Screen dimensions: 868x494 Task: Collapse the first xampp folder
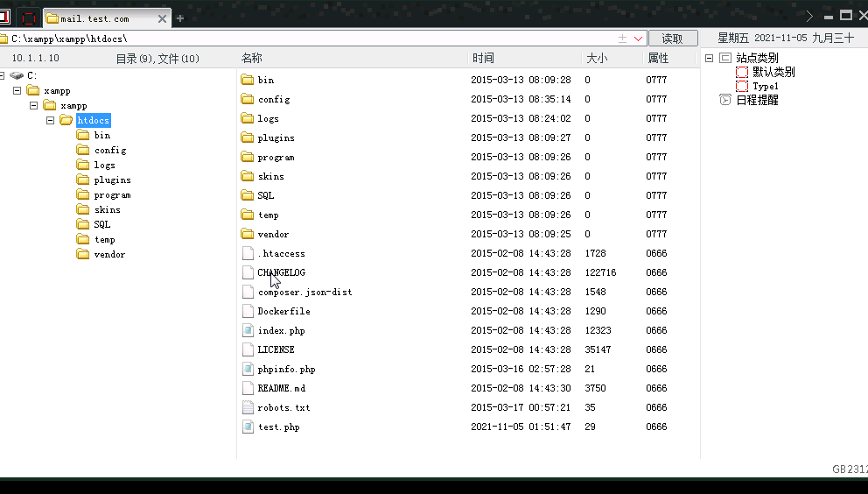coord(17,90)
